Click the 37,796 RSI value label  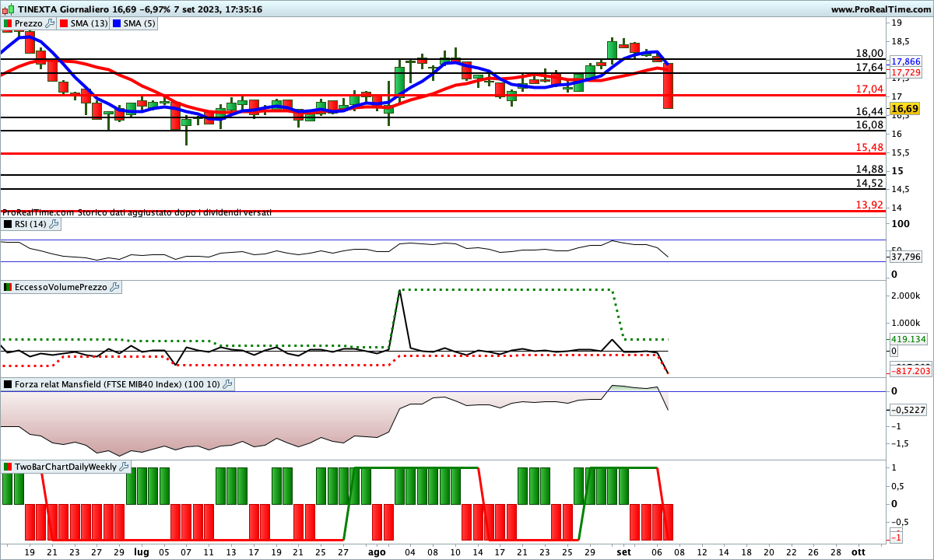[905, 256]
